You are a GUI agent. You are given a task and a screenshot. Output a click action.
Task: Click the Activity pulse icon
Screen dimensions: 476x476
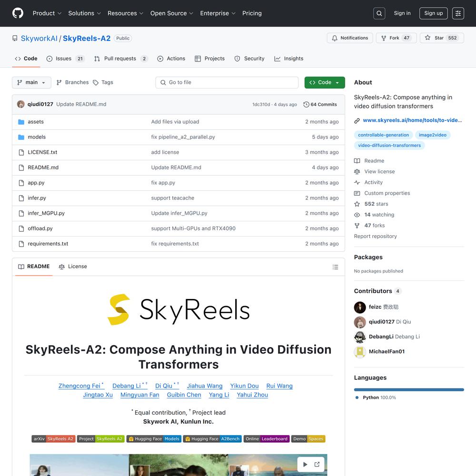pyautogui.click(x=357, y=182)
